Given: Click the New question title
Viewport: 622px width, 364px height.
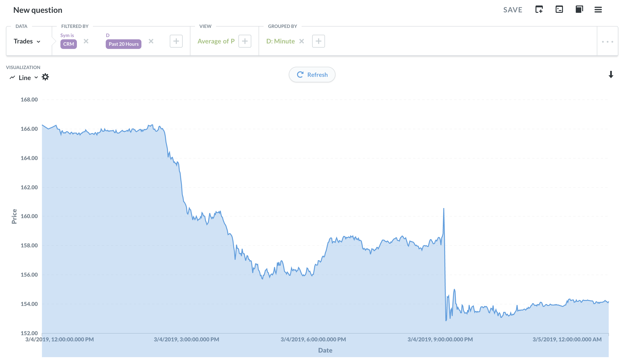Looking at the screenshot, I should tap(38, 10).
